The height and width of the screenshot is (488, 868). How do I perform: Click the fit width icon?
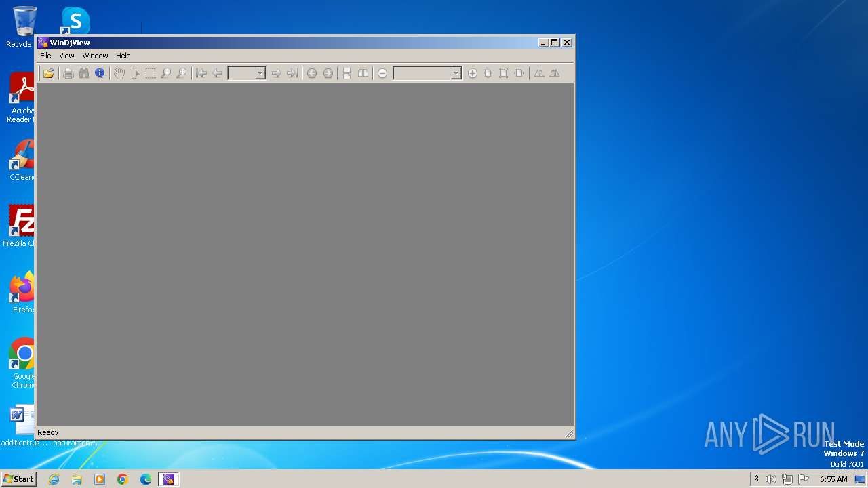(x=519, y=73)
